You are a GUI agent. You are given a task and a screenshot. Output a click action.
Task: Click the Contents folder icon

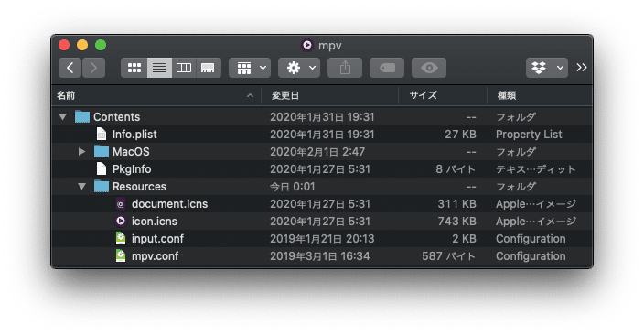point(82,117)
